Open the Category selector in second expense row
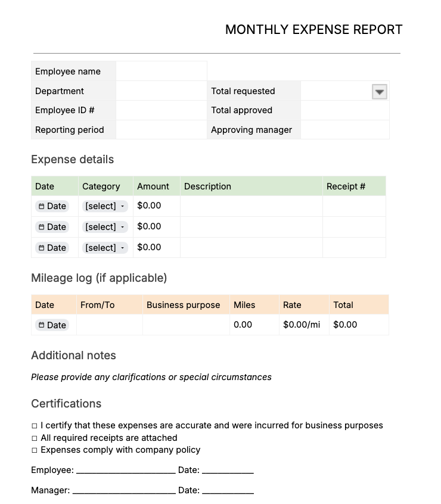The height and width of the screenshot is (504, 441). (x=104, y=226)
